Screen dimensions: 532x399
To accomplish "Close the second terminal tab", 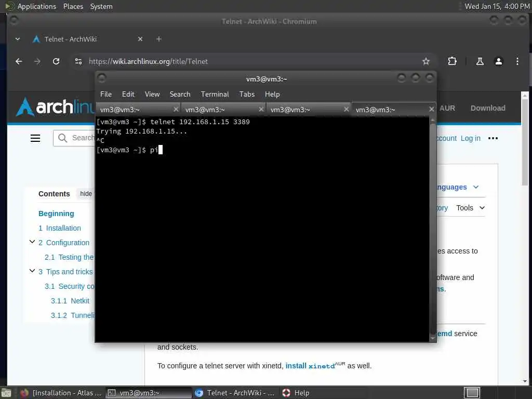I will 261,109.
